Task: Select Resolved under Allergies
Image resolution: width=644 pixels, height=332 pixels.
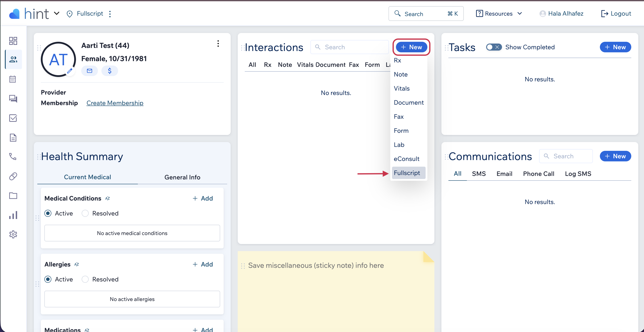Action: click(x=85, y=279)
